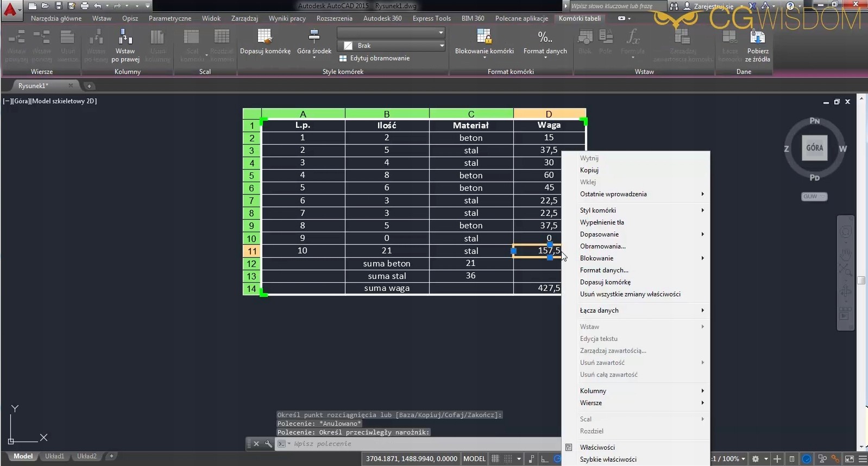The width and height of the screenshot is (868, 466).
Task: Click Zarejestruj się sign-in link
Action: (713, 7)
